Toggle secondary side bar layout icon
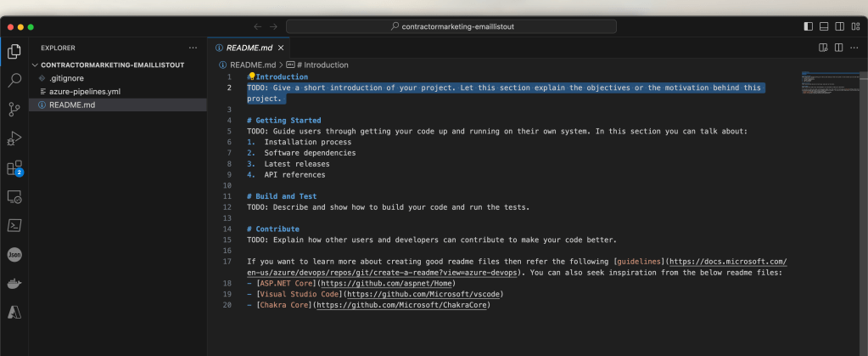Screen dimensions: 868x356 (840, 26)
